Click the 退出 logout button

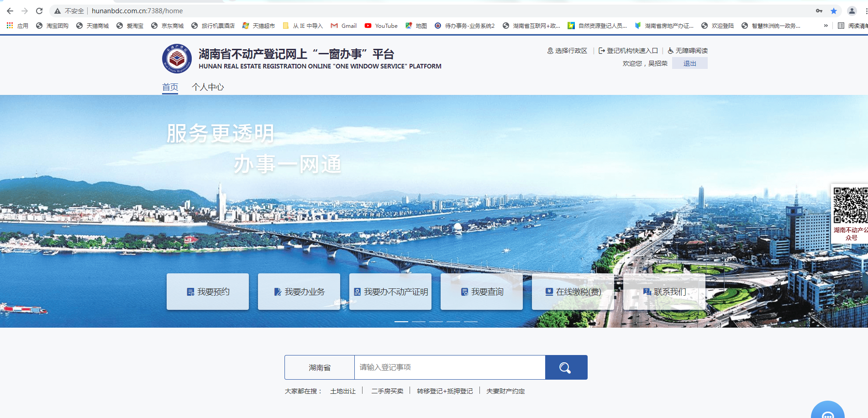689,63
